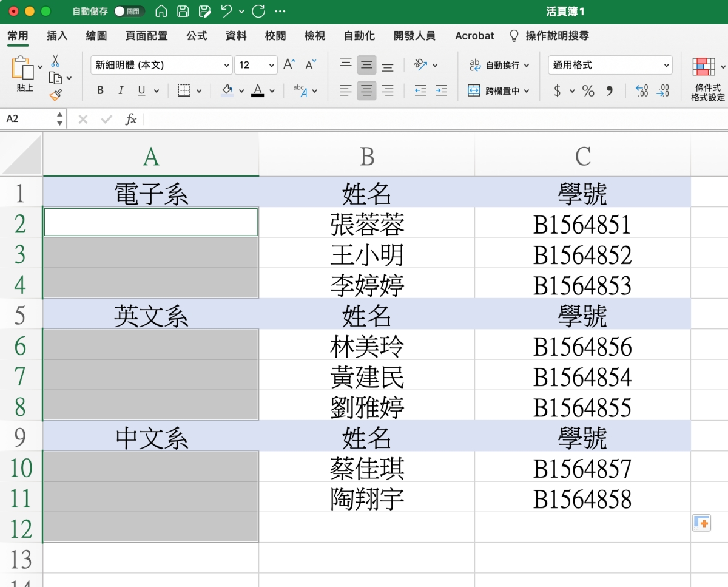Image resolution: width=728 pixels, height=587 pixels.
Task: Decrease font size with smaller A
Action: pyautogui.click(x=311, y=65)
